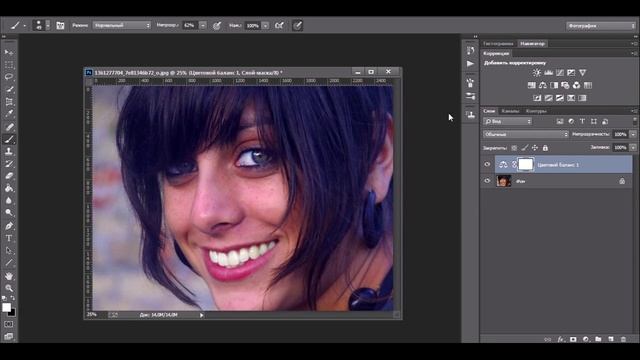Add an Exposure adjustment layer
This screenshot has height=360, width=640.
pos(571,73)
